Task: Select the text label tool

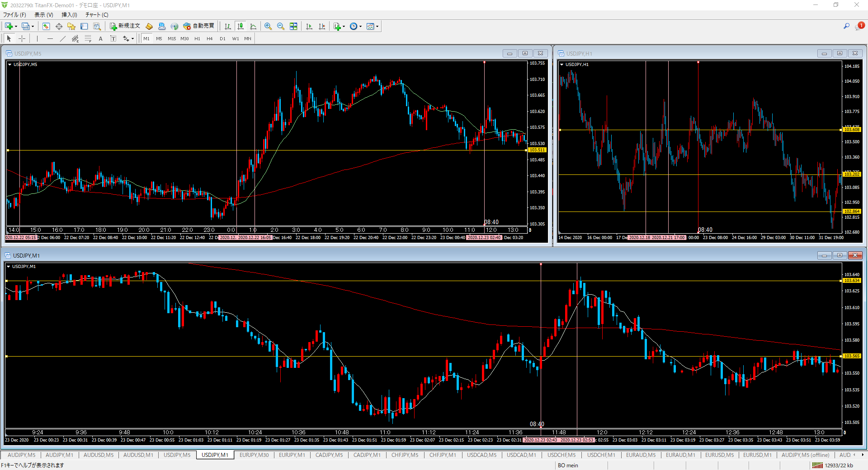Action: pos(100,39)
